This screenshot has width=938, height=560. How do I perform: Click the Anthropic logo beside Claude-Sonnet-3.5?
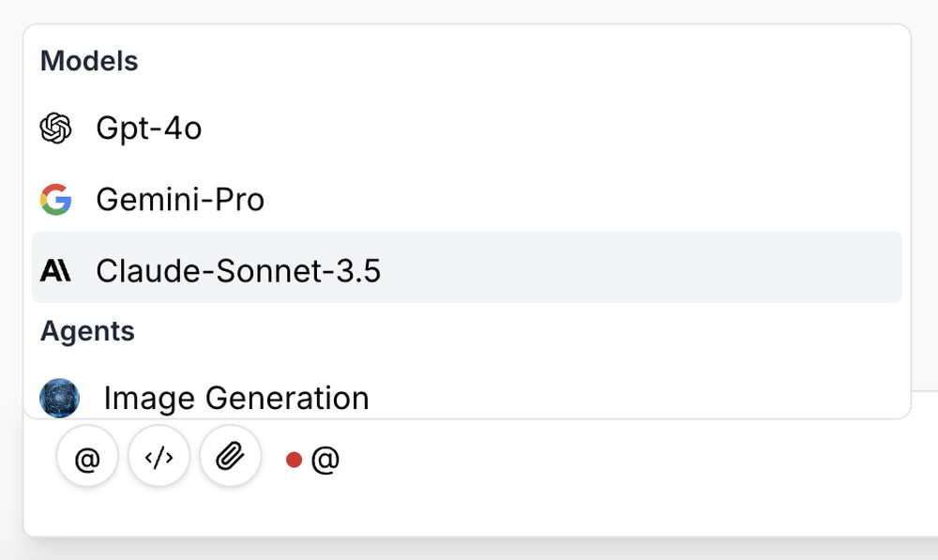point(56,271)
